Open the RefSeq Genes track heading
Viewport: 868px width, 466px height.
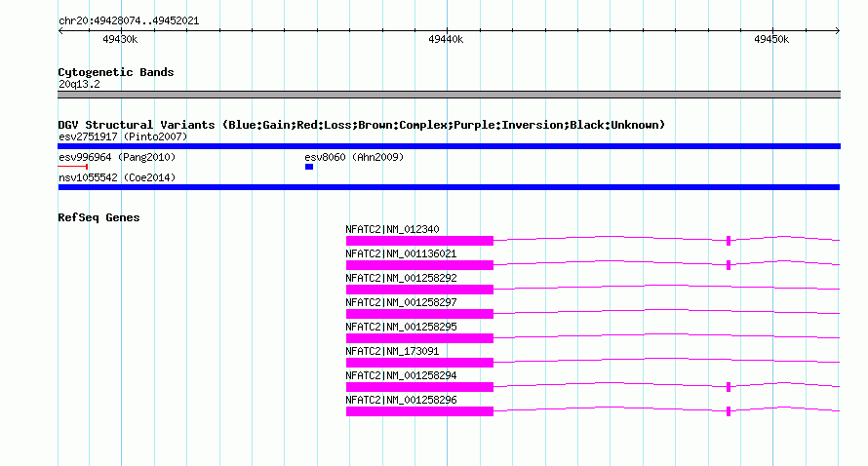tap(99, 217)
